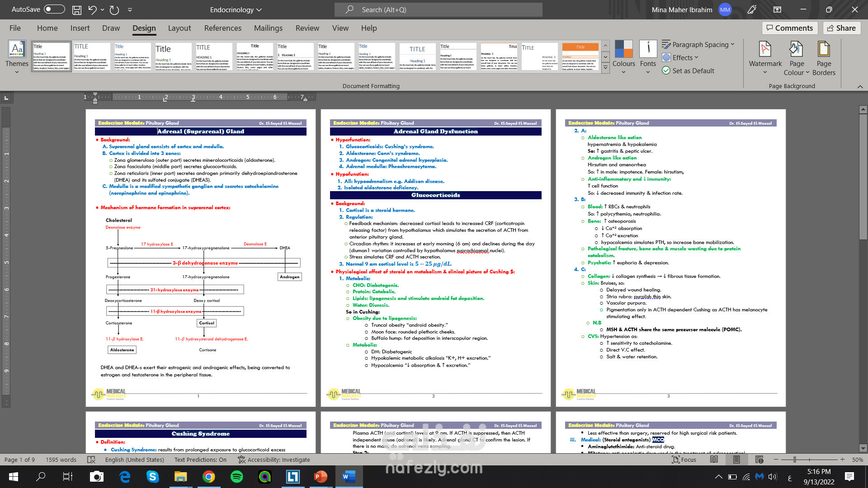Switch to Web Layout view

759,460
